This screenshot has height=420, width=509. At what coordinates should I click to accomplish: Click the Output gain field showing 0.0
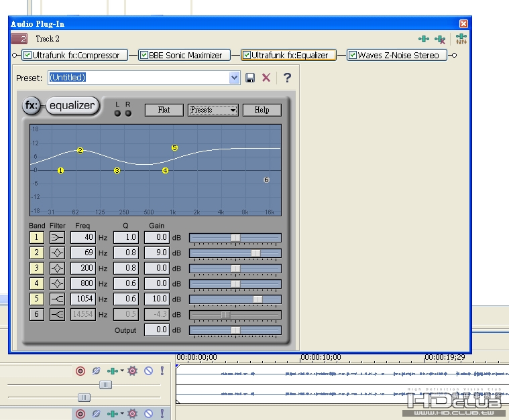tap(157, 330)
